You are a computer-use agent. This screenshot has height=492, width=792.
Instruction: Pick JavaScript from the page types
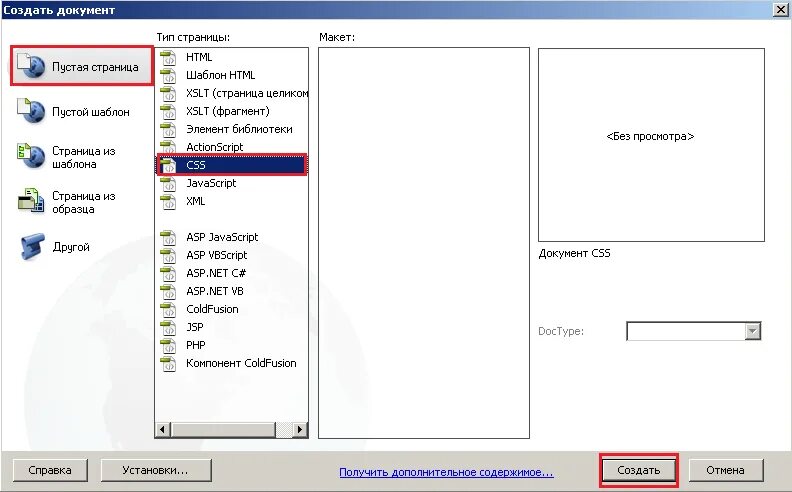click(211, 183)
